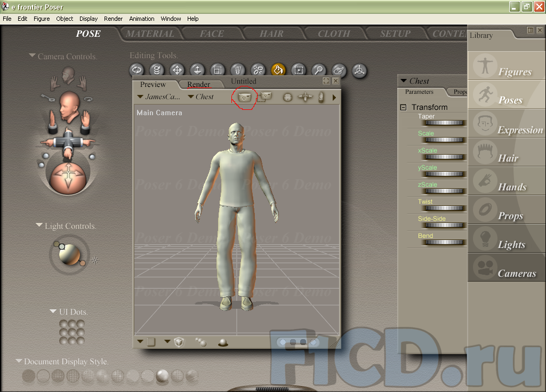This screenshot has width=546, height=392.
Task: Switch to the HAIR room tab
Action: [271, 34]
